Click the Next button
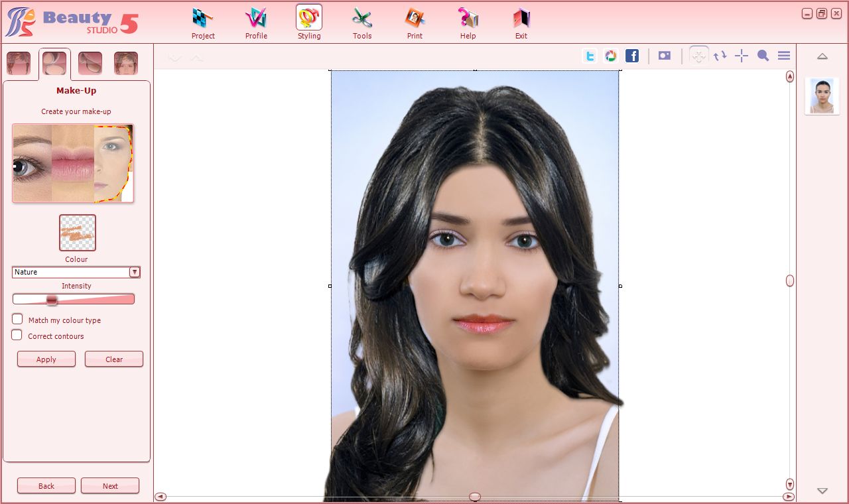This screenshot has height=504, width=849. [110, 485]
